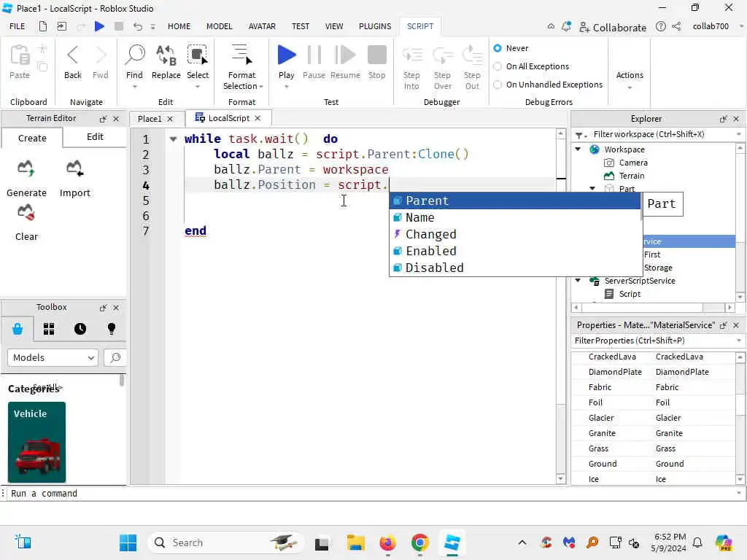Click the Stop test button

(x=377, y=62)
